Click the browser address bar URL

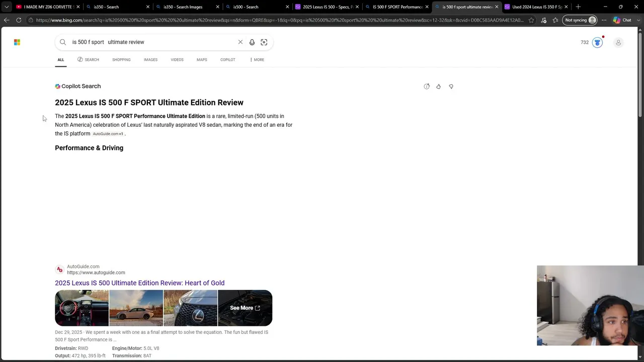click(x=280, y=20)
